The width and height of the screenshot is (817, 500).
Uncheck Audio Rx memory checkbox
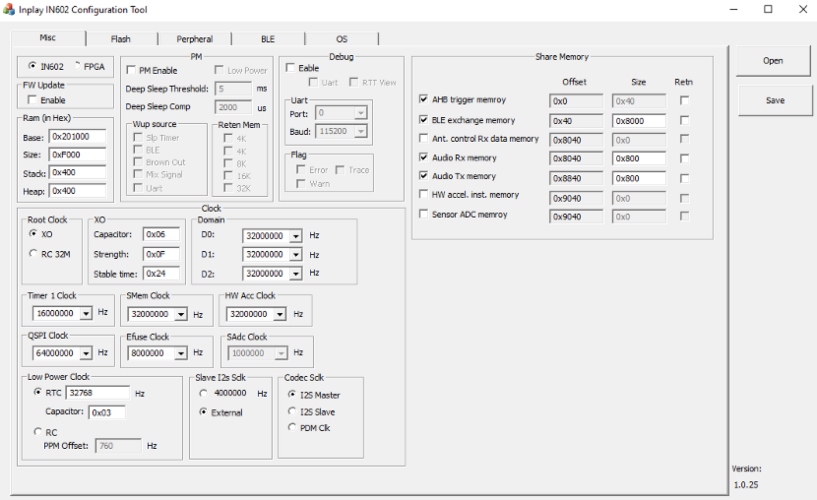(x=424, y=157)
